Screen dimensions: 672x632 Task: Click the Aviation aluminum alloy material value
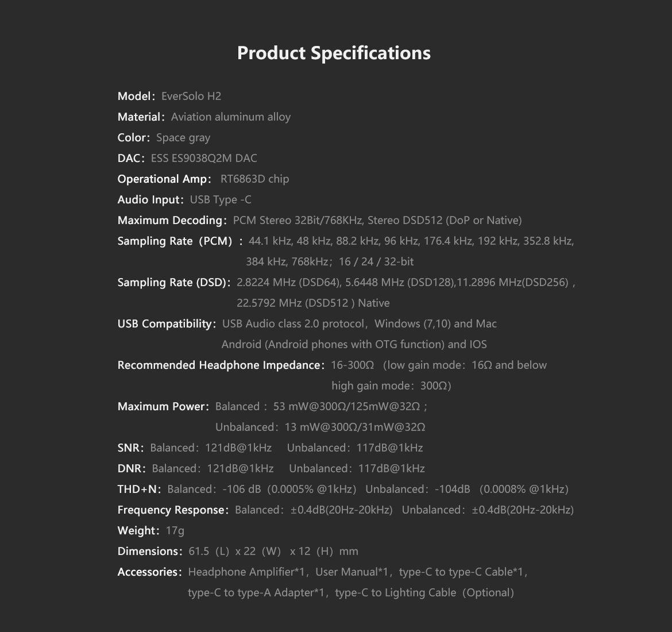coord(230,117)
